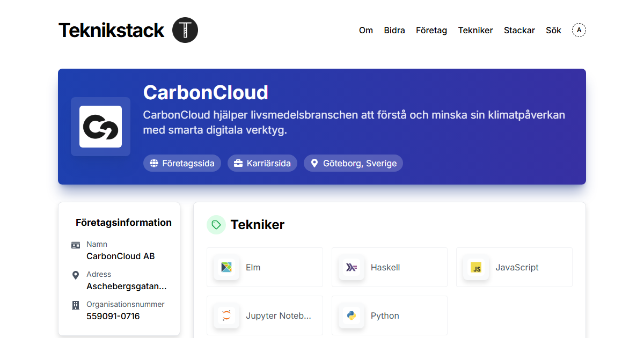Click the Teknikstack site title
The width and height of the screenshot is (644, 338).
click(111, 30)
